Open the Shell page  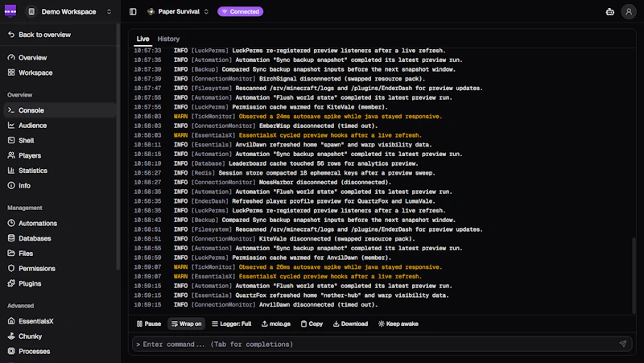60,140
